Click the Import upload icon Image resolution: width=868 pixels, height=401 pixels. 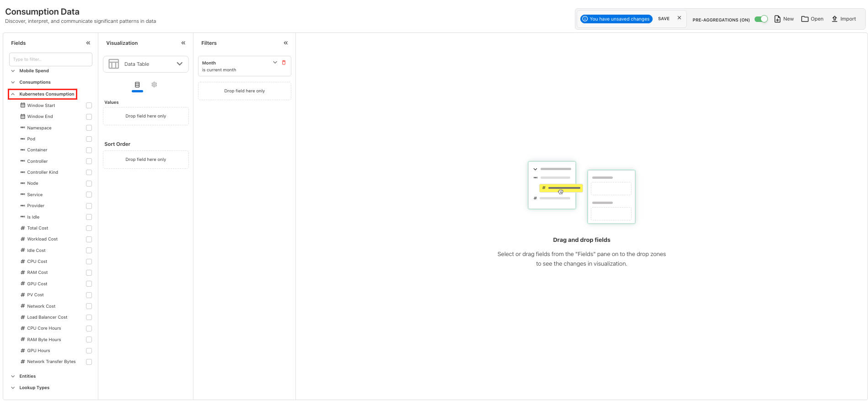point(835,19)
